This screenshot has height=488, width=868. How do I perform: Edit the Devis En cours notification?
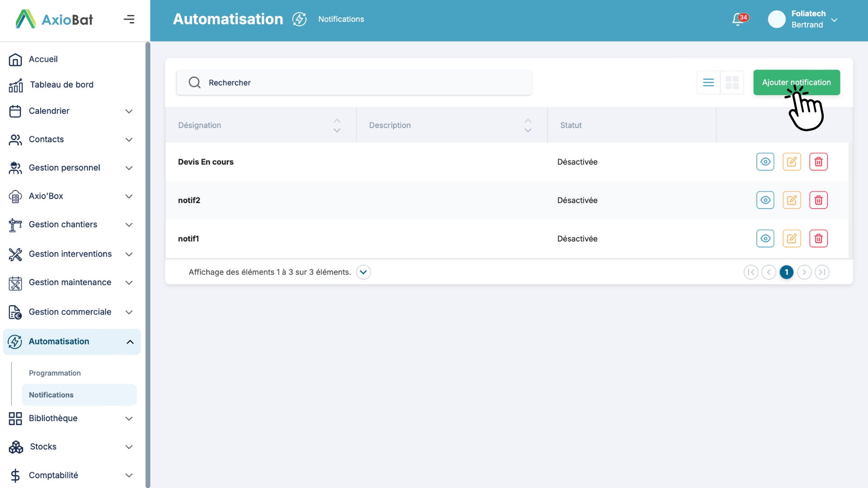tap(792, 162)
